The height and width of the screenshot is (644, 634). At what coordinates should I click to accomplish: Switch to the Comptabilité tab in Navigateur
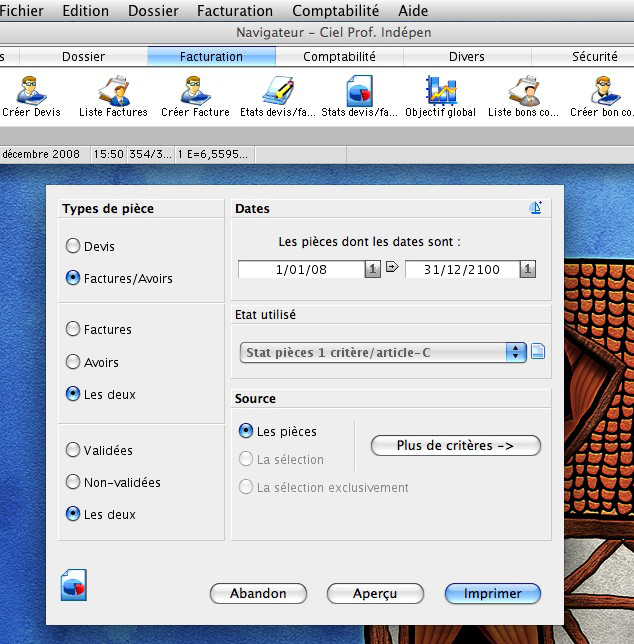tap(339, 56)
